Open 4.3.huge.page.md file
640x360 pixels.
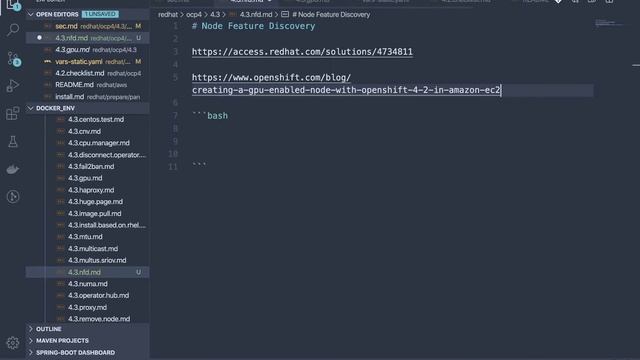tap(88, 202)
